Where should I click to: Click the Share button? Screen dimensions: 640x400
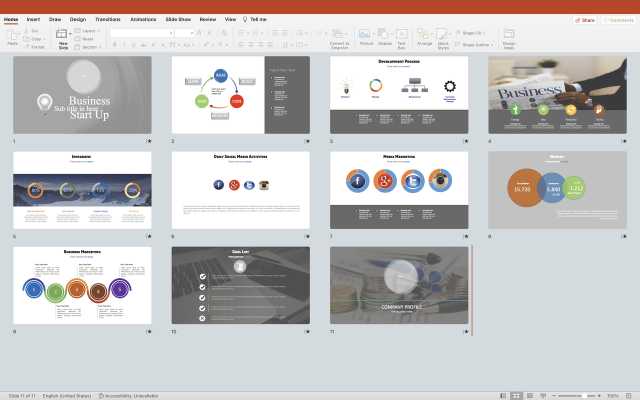click(x=585, y=19)
